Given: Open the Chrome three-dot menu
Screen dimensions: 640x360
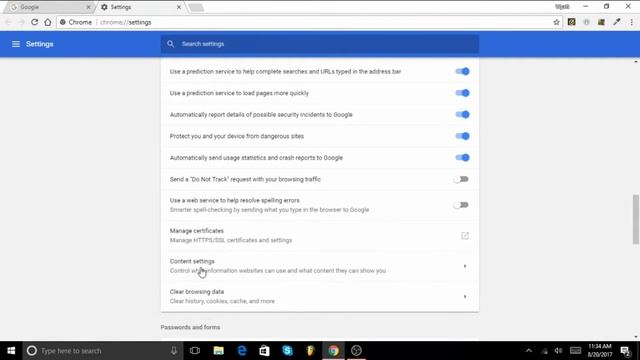Looking at the screenshot, I should [x=631, y=22].
